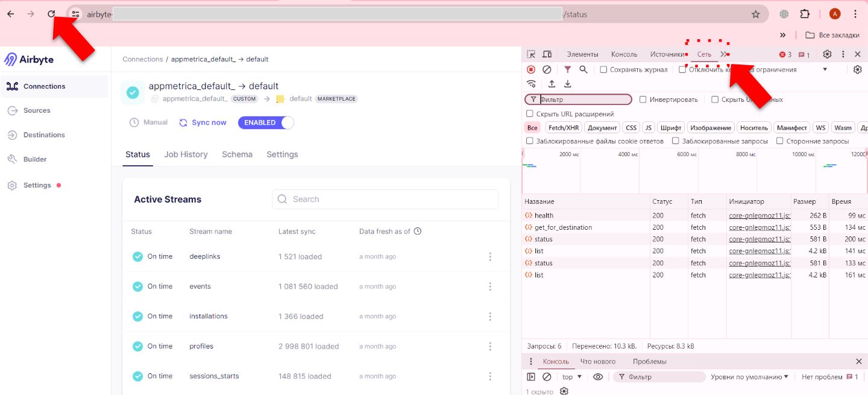This screenshot has width=868, height=395.
Task: Open the installations stream options menu
Action: tap(490, 317)
